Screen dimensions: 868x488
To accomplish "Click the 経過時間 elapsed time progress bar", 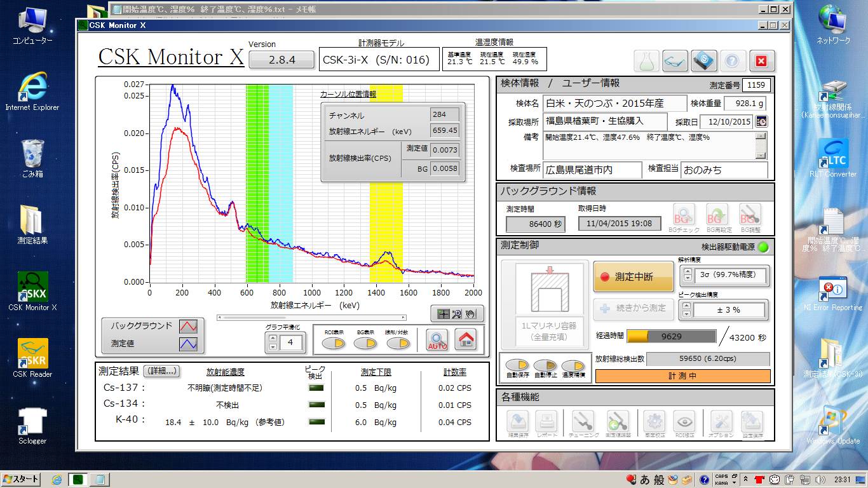I will pyautogui.click(x=671, y=337).
